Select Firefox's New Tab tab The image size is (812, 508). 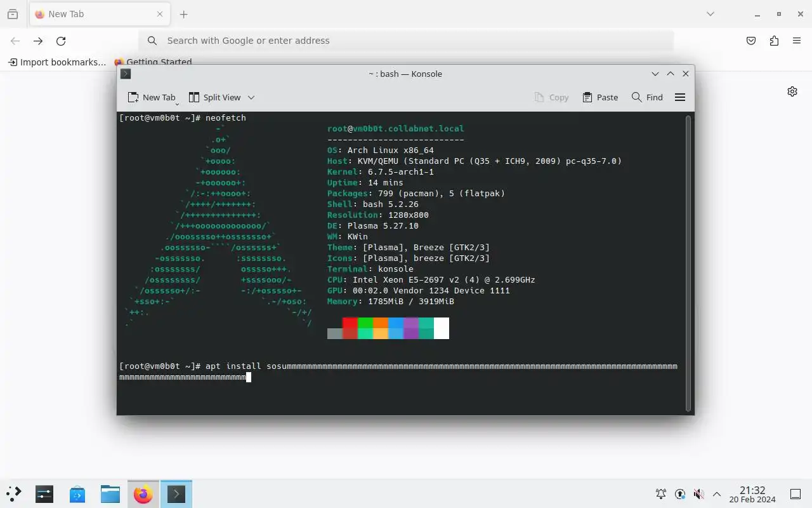[x=98, y=14]
